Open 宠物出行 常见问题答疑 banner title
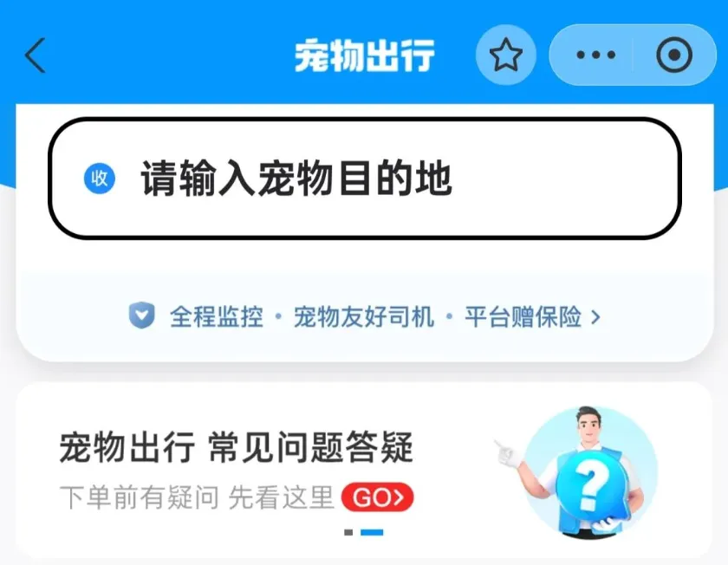 click(x=237, y=447)
